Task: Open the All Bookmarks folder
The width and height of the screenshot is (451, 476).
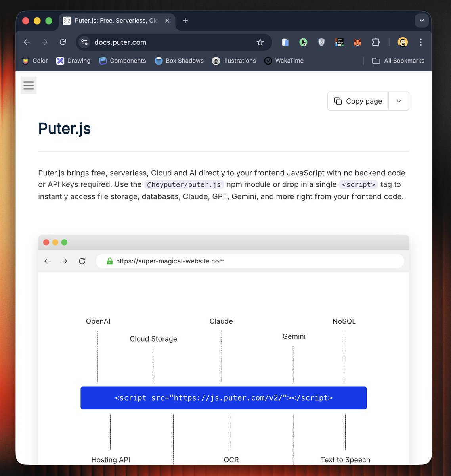Action: pyautogui.click(x=398, y=61)
